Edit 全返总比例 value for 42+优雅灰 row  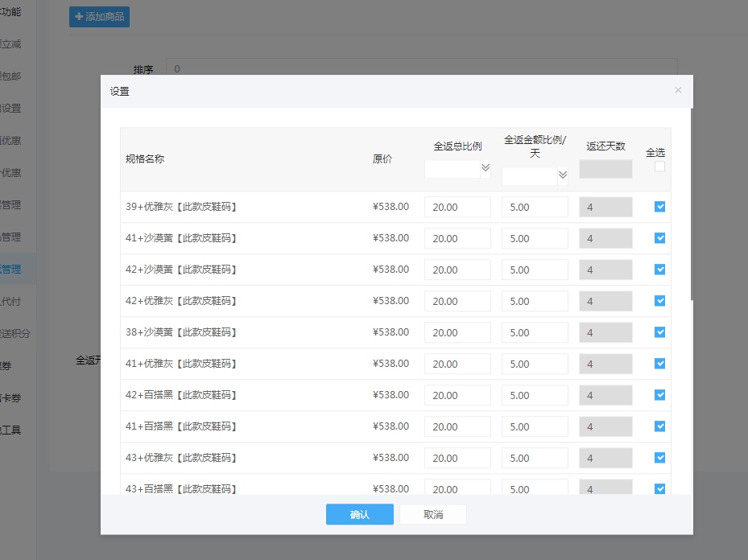click(x=457, y=301)
